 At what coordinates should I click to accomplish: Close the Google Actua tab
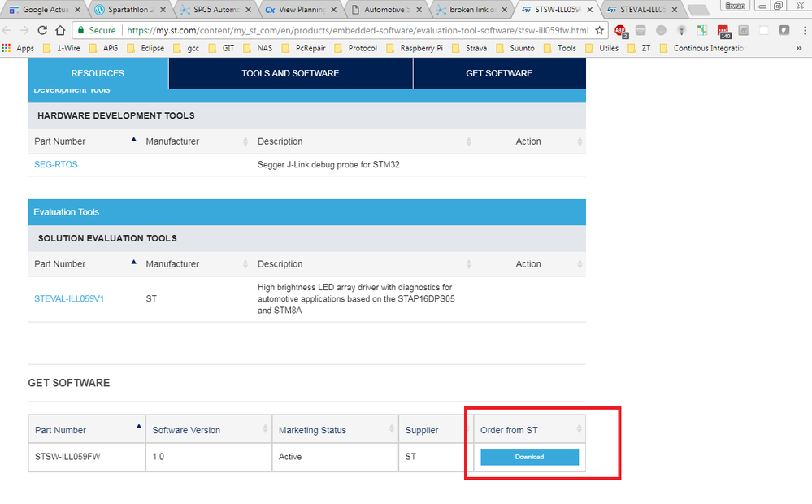coord(78,9)
